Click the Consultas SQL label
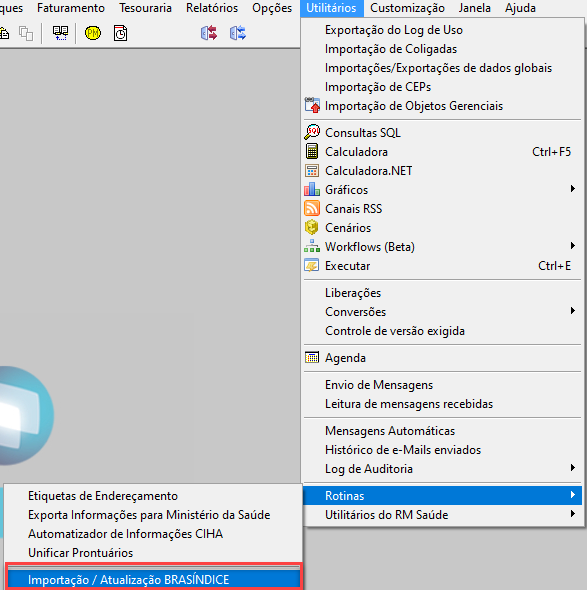The width and height of the screenshot is (587, 590). [363, 133]
